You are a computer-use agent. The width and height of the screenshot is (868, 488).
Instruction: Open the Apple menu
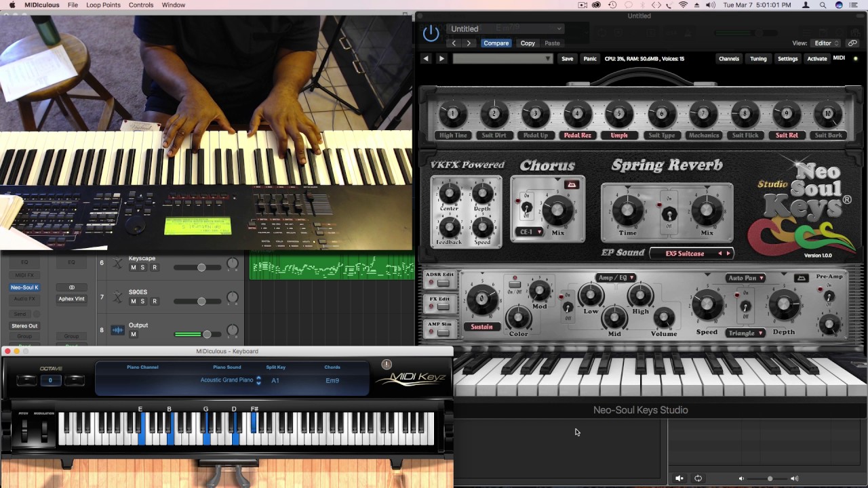tap(12, 5)
